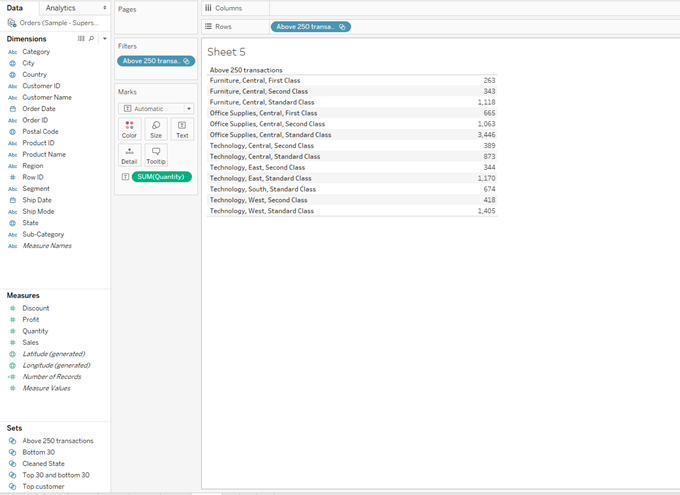Select the Region dimension
The height and width of the screenshot is (495, 680).
point(33,166)
